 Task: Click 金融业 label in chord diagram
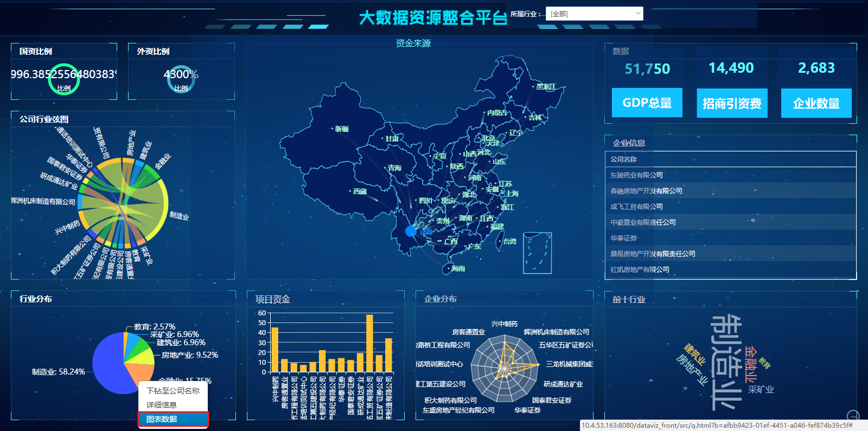click(163, 161)
